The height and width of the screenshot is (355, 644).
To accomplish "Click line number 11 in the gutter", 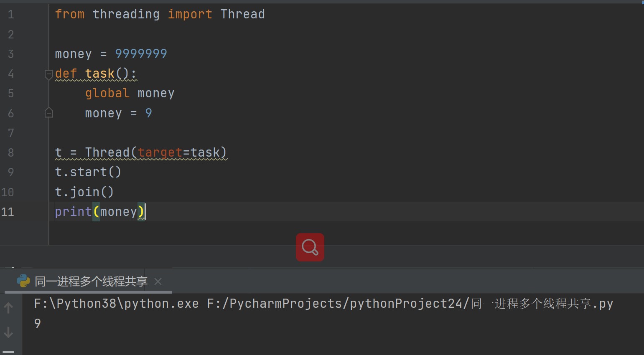I will coord(8,212).
